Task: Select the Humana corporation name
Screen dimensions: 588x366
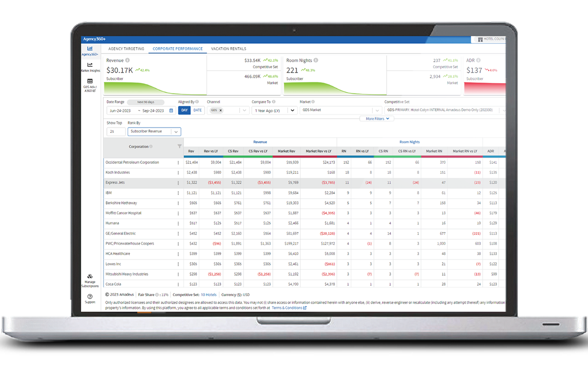Action: 112,223
